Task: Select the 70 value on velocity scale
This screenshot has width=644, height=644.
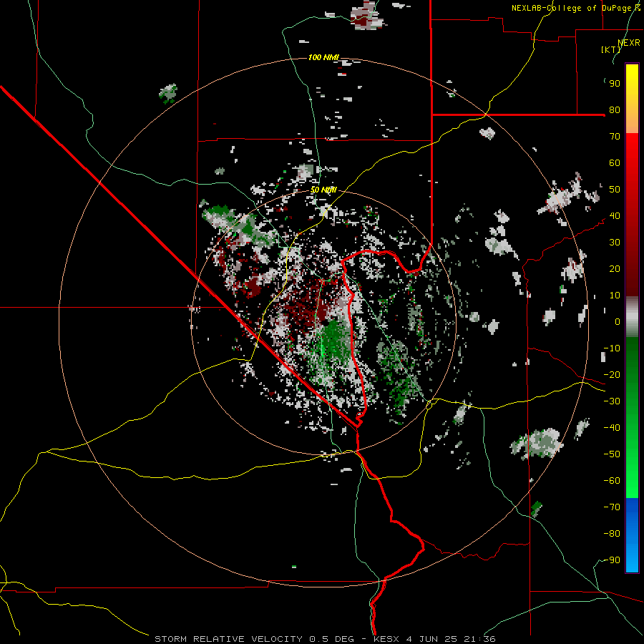Action: (615, 137)
